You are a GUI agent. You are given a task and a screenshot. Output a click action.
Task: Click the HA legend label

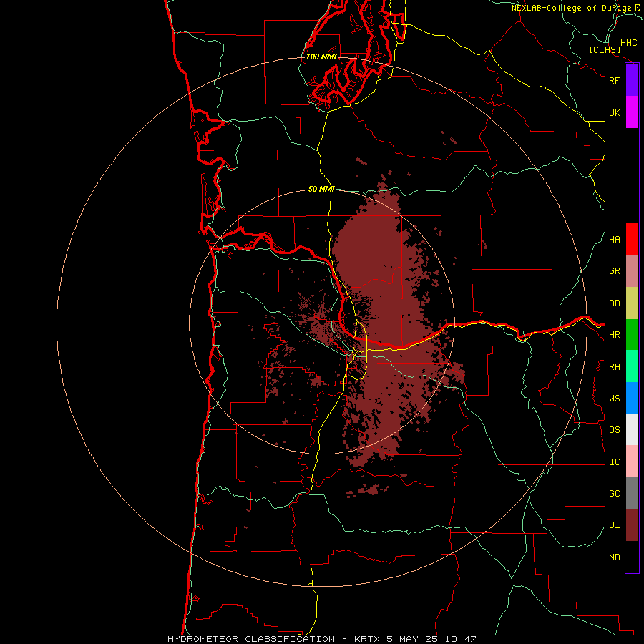[614, 239]
